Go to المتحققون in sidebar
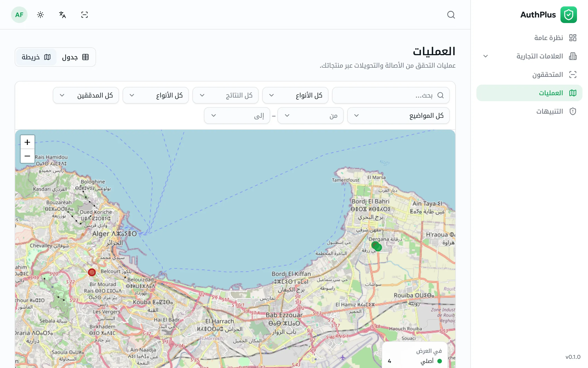The height and width of the screenshot is (368, 588). (x=529, y=75)
